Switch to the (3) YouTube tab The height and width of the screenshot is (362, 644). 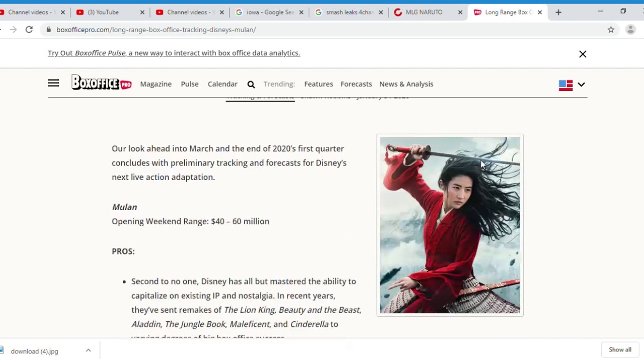click(x=110, y=12)
